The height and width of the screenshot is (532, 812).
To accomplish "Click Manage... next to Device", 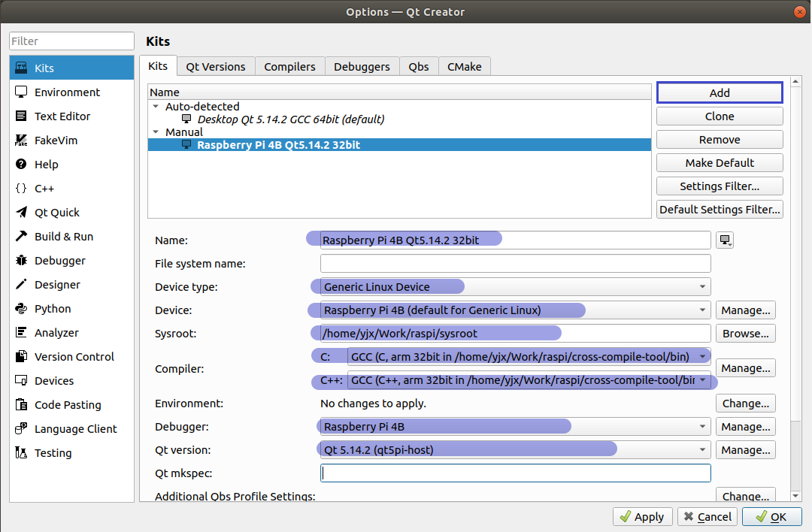I will coord(746,310).
